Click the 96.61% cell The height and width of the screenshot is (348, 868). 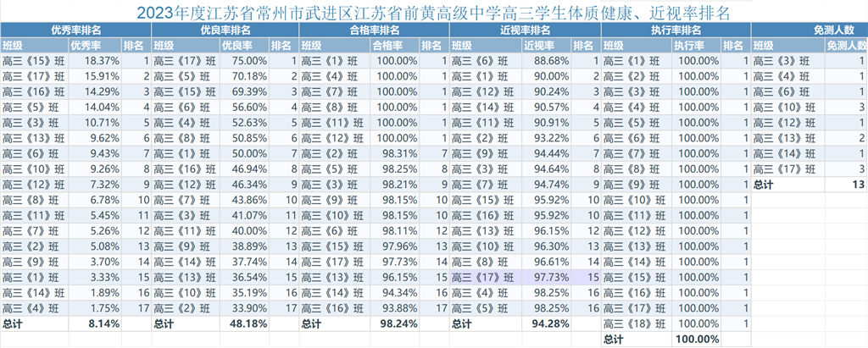(x=547, y=262)
